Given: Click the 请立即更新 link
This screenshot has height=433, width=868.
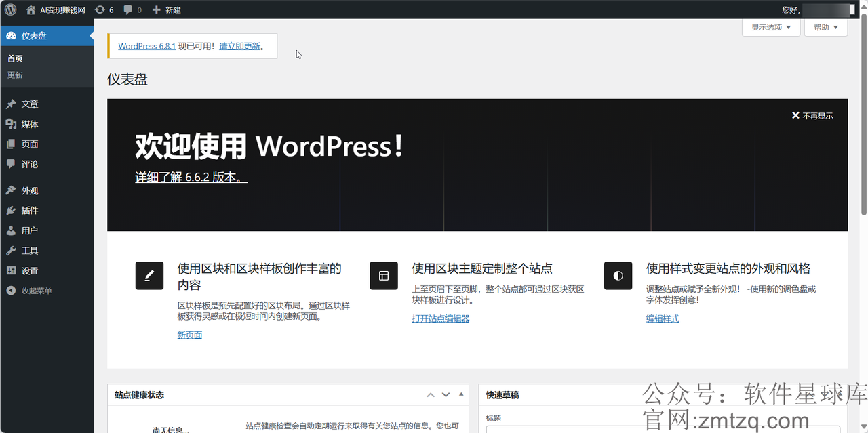Looking at the screenshot, I should point(240,46).
